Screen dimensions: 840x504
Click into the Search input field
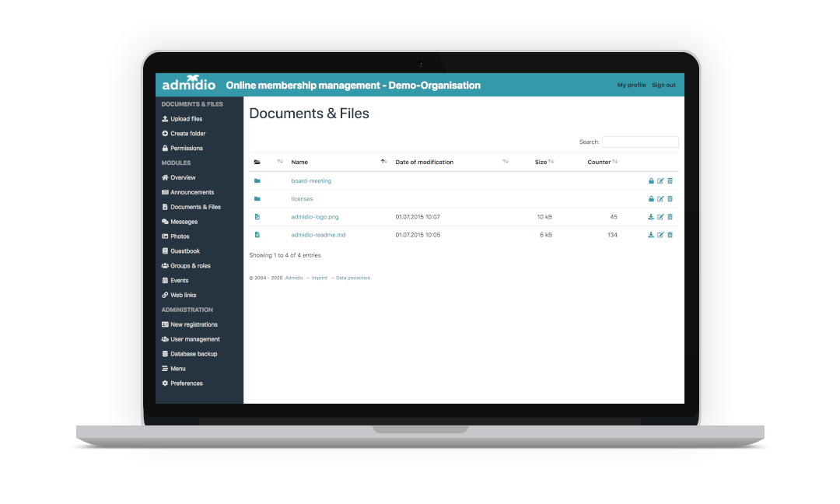640,142
